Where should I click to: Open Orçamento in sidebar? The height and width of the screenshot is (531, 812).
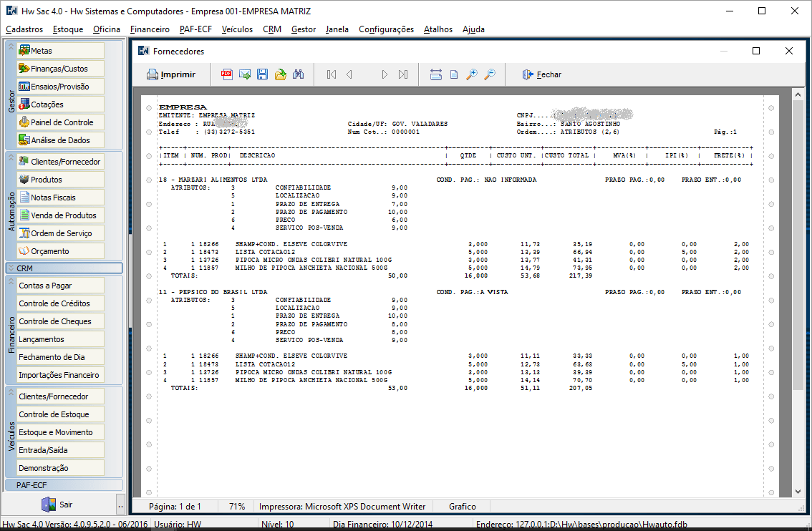click(61, 251)
